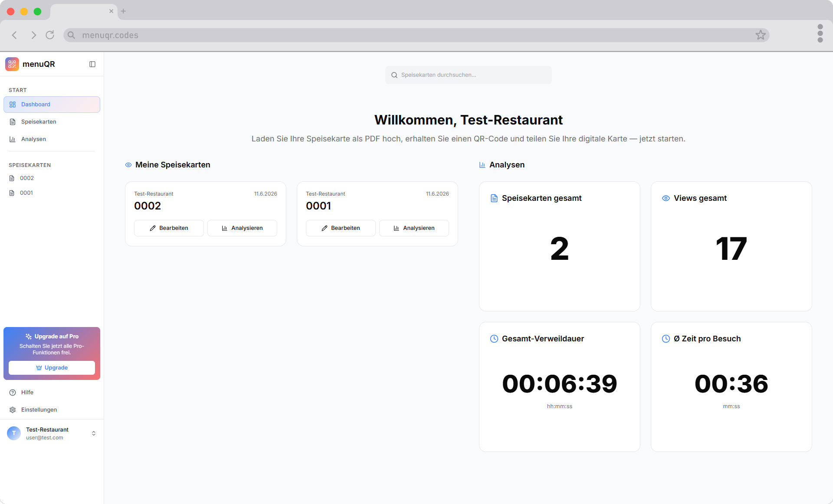Select menu 0001 in sidebar list
The height and width of the screenshot is (504, 833).
tap(52, 193)
